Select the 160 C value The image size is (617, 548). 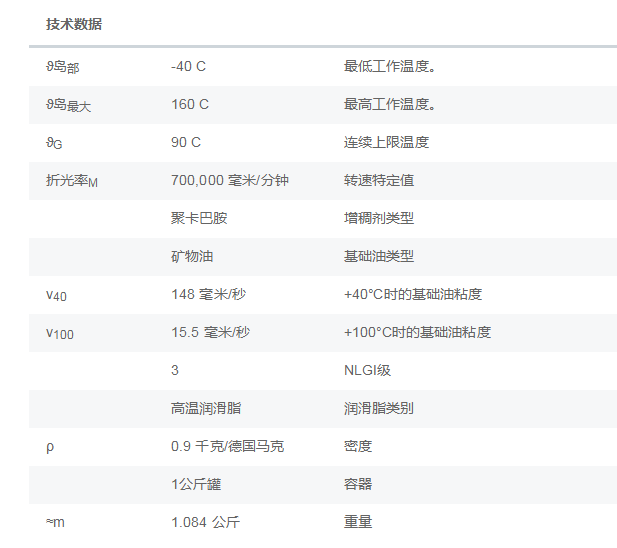pos(190,105)
